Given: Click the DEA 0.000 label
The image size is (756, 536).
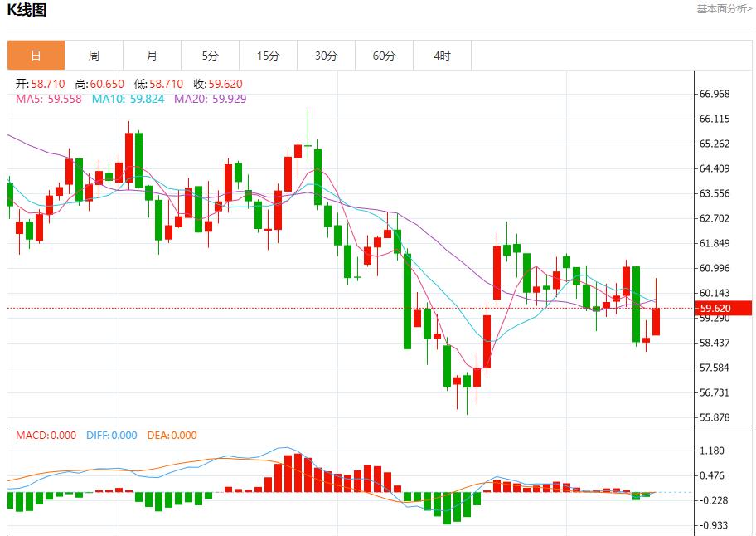Looking at the screenshot, I should [172, 436].
